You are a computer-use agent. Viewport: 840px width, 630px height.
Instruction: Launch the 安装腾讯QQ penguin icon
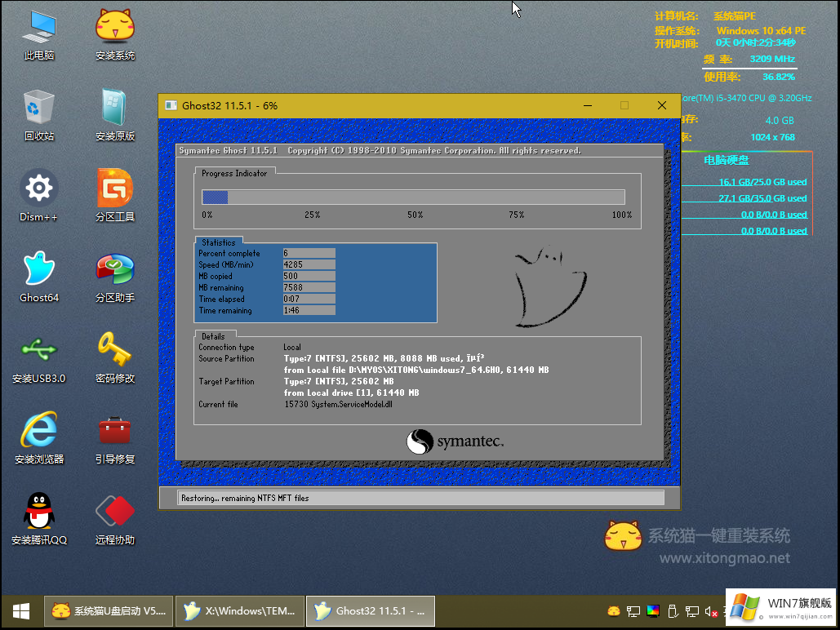(x=39, y=519)
